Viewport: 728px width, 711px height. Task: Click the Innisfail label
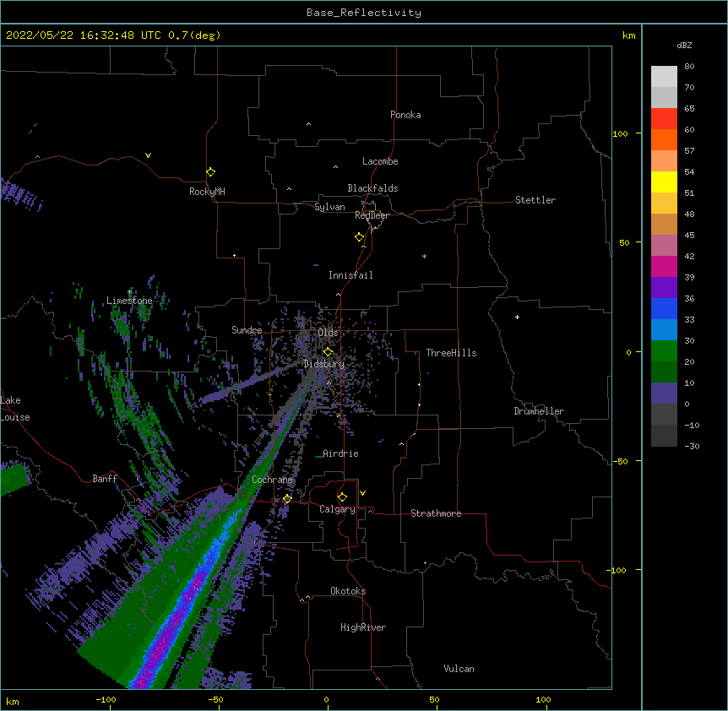pos(350,275)
